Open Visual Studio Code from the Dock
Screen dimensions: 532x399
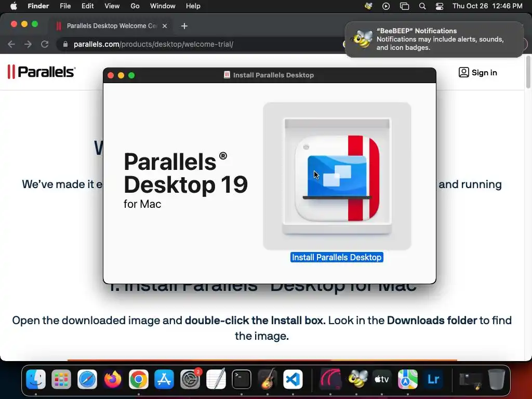293,379
